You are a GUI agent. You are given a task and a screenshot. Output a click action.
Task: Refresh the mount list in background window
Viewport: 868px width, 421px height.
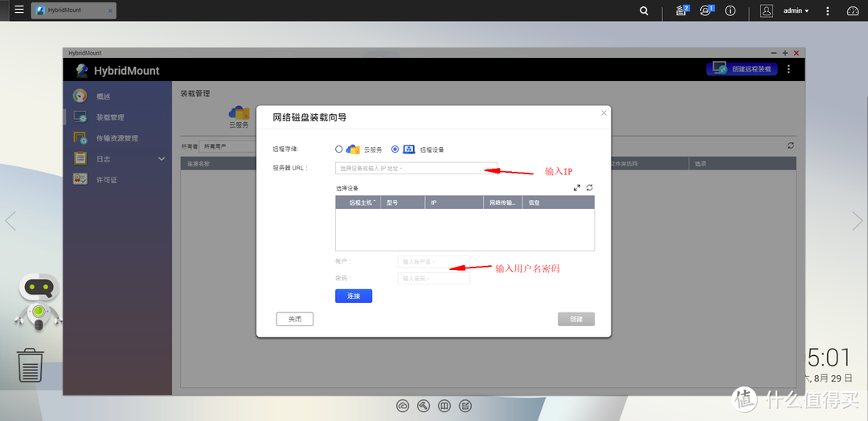[x=791, y=145]
